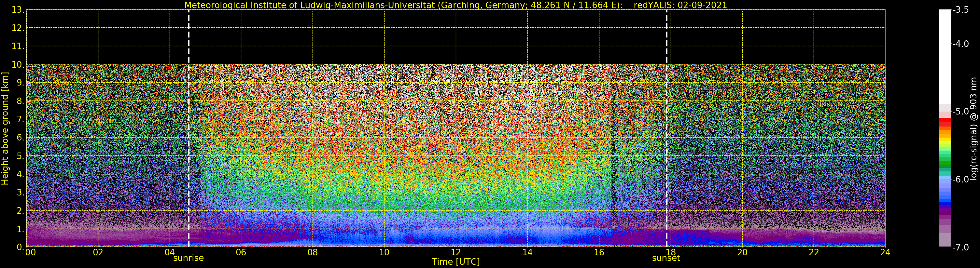Click the 'Time [UTC]' axis label
The height and width of the screenshot is (268, 980).
[455, 262]
